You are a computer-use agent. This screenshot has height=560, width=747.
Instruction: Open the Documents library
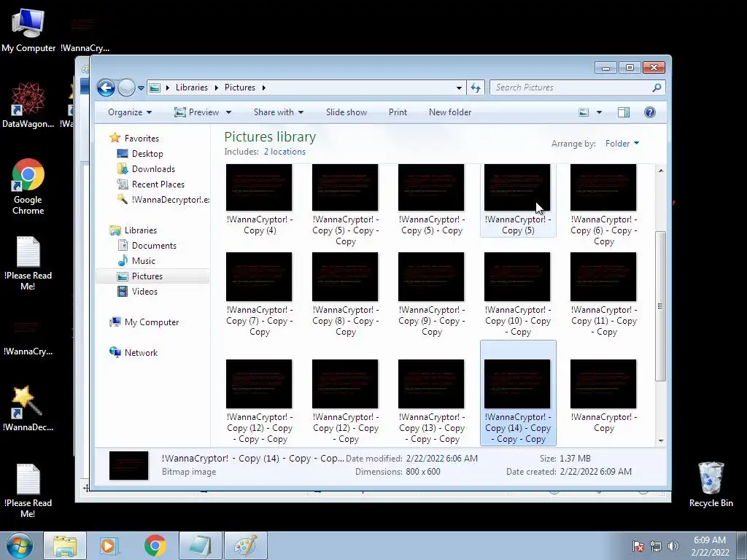tap(154, 246)
